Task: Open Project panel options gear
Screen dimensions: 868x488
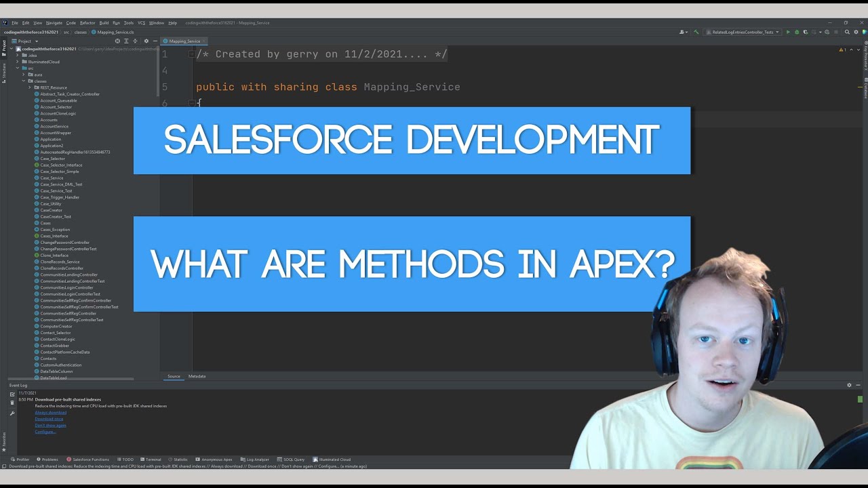Action: [x=146, y=41]
